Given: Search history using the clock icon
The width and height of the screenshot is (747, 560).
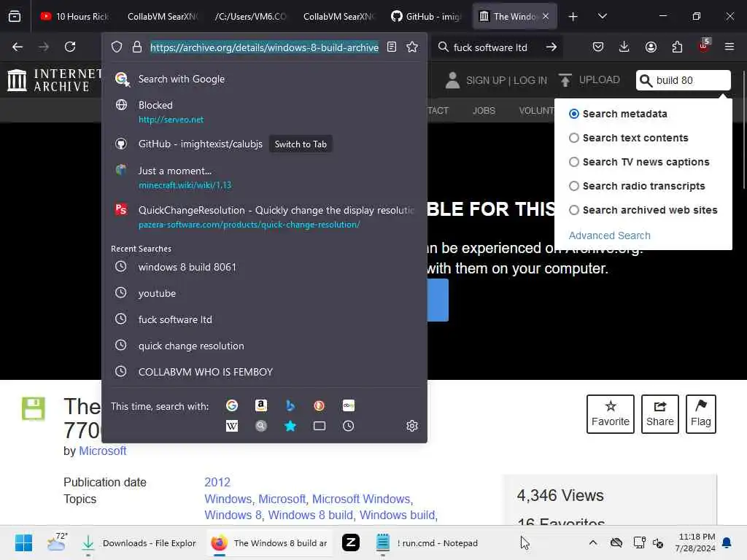Looking at the screenshot, I should tap(348, 426).
